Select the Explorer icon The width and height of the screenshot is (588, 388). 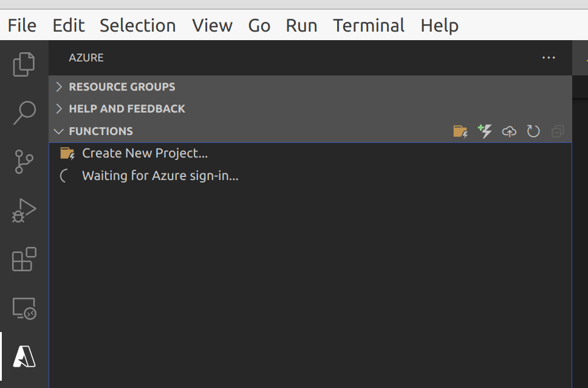23,65
